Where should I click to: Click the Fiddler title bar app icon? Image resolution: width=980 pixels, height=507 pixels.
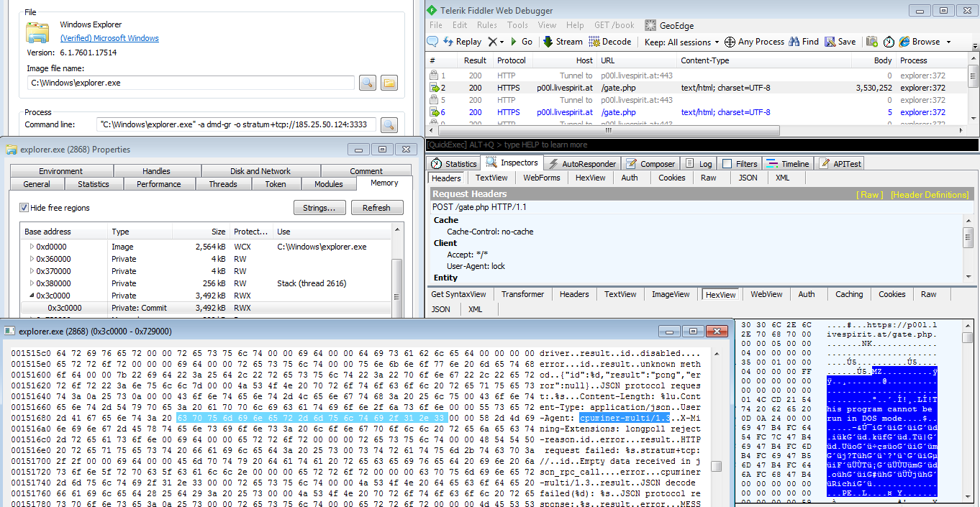click(x=431, y=11)
